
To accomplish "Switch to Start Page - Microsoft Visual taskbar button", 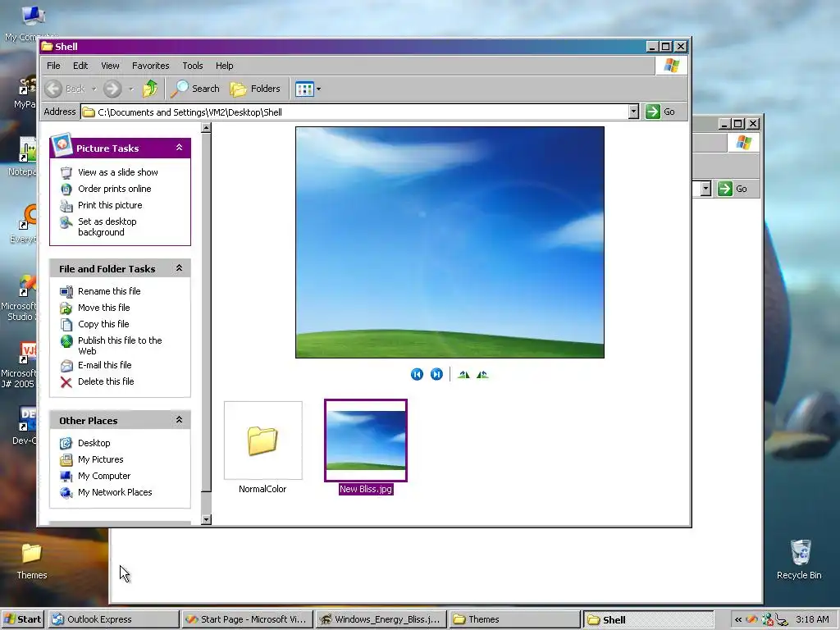I will tap(247, 619).
